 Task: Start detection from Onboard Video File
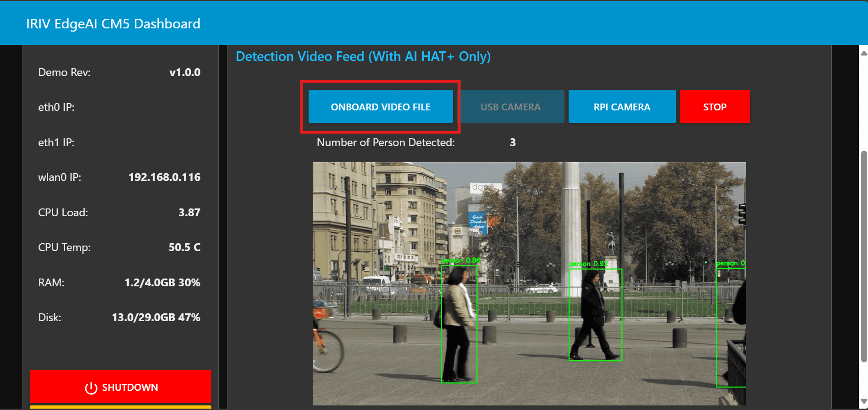pyautogui.click(x=380, y=107)
